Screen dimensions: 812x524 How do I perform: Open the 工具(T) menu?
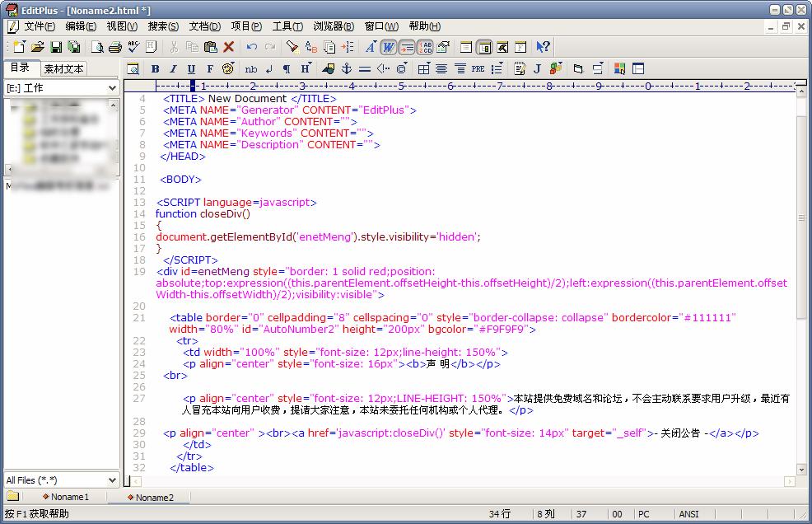click(x=287, y=26)
